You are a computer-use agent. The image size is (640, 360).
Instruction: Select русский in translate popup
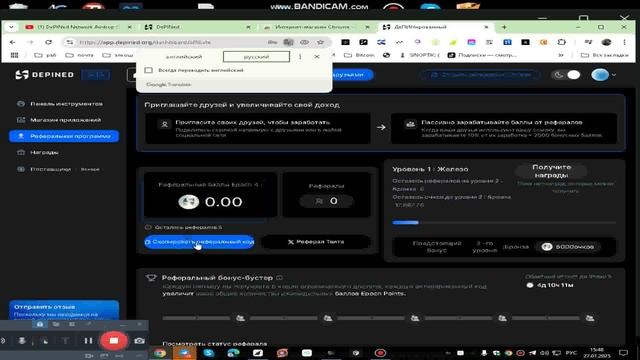tap(256, 57)
